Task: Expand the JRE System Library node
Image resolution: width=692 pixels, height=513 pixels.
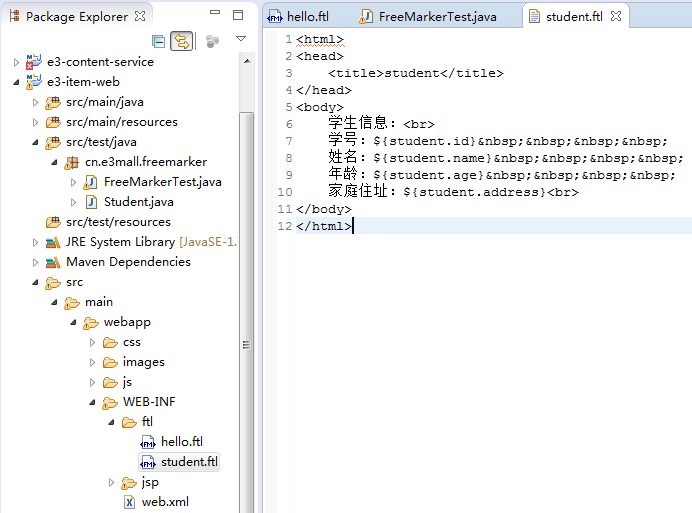Action: pos(35,242)
